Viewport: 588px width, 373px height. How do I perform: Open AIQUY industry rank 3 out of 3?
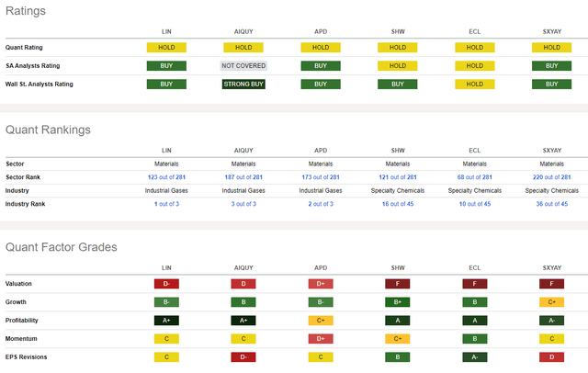(243, 204)
